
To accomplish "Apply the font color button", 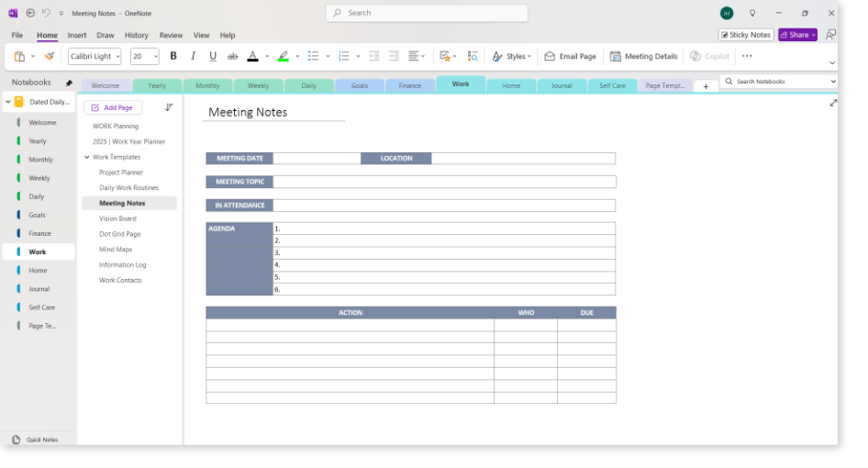I will [x=252, y=56].
